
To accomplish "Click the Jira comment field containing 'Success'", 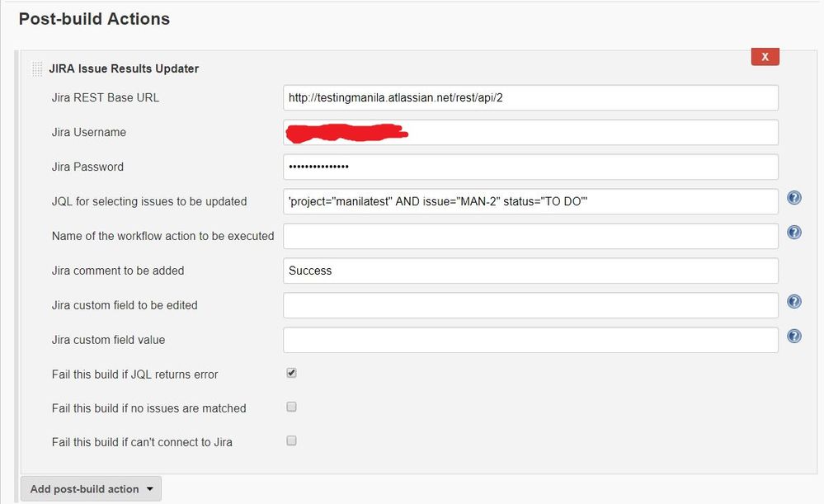I will 530,271.
